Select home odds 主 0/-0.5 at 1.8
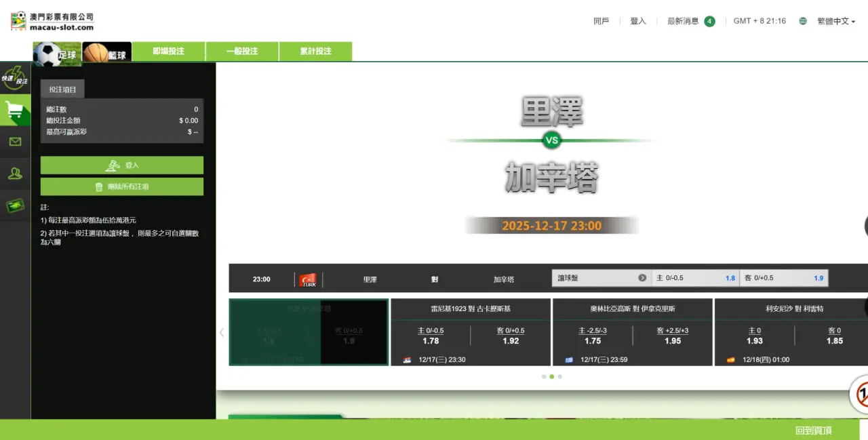 (x=696, y=278)
